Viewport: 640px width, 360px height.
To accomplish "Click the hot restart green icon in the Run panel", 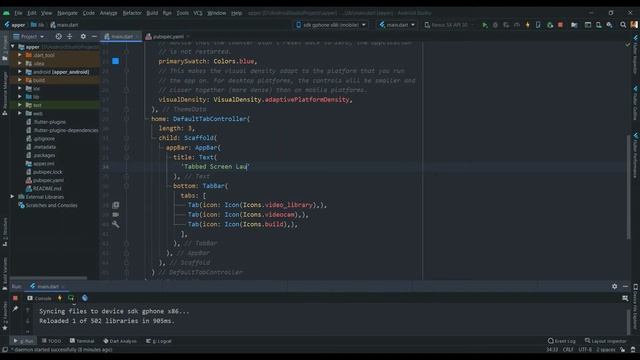I will pyautogui.click(x=71, y=298).
